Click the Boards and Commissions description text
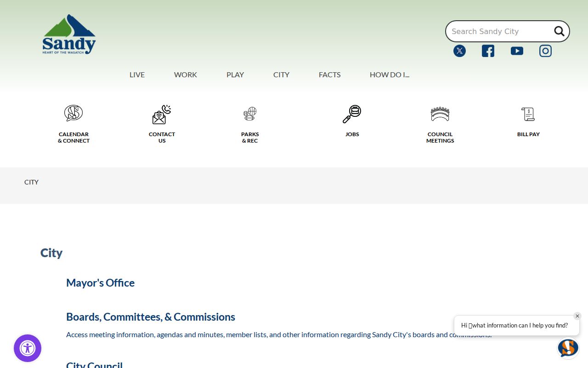The height and width of the screenshot is (368, 588). (x=279, y=334)
